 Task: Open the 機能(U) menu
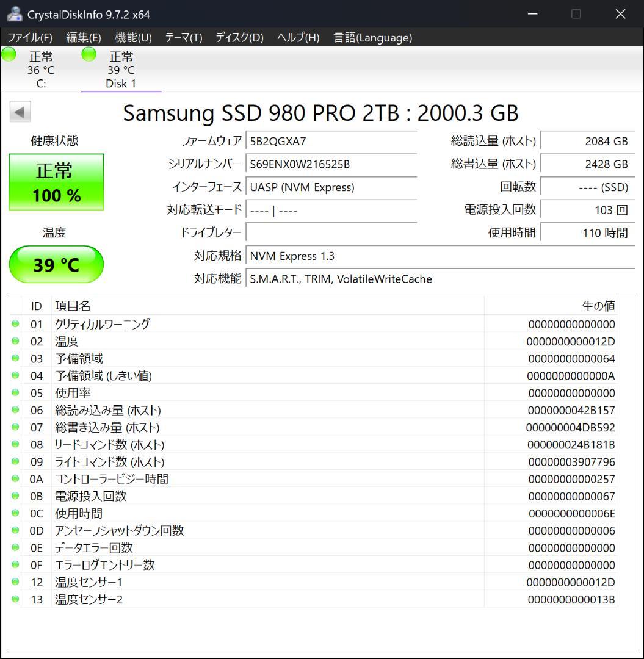point(133,37)
